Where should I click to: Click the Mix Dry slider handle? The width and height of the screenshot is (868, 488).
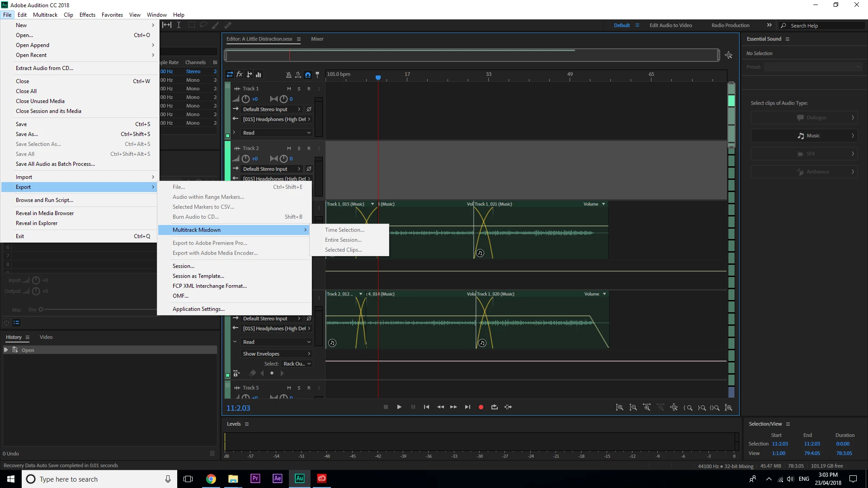click(41, 310)
